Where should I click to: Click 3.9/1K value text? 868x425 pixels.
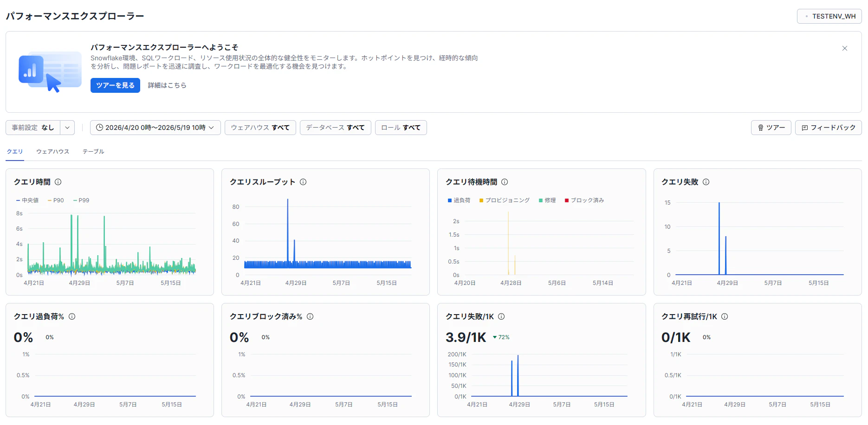click(x=466, y=337)
